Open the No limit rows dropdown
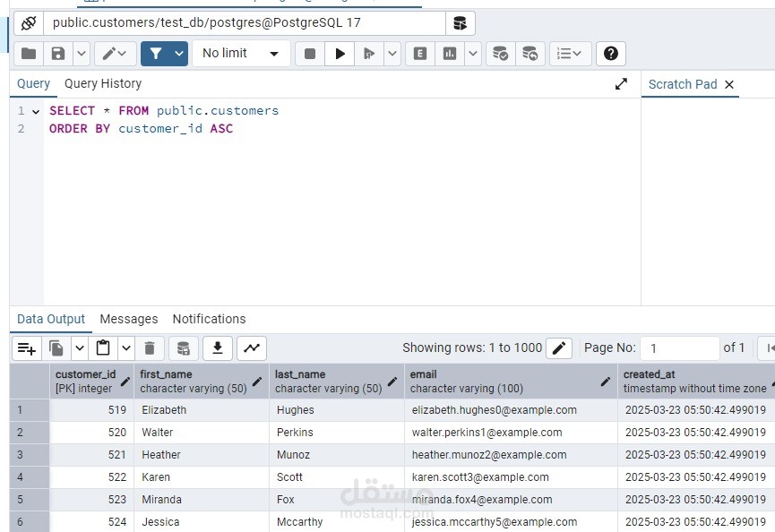775x532 pixels. click(241, 54)
